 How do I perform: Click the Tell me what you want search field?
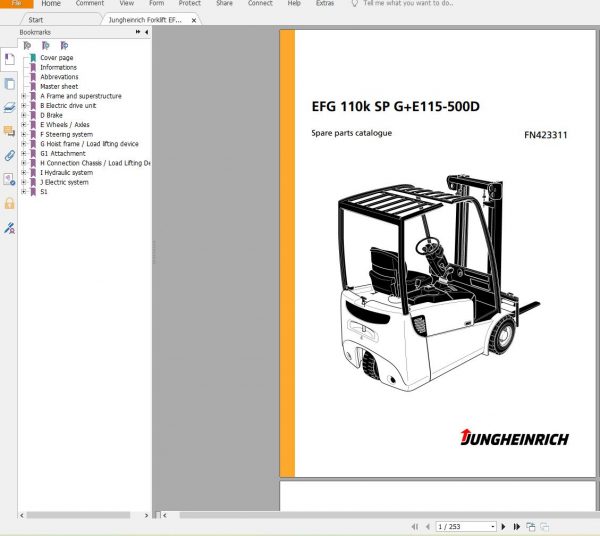408,3
